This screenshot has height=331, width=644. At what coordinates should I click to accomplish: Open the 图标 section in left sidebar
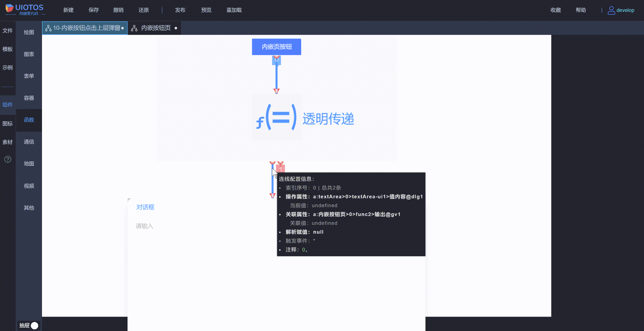tap(8, 123)
